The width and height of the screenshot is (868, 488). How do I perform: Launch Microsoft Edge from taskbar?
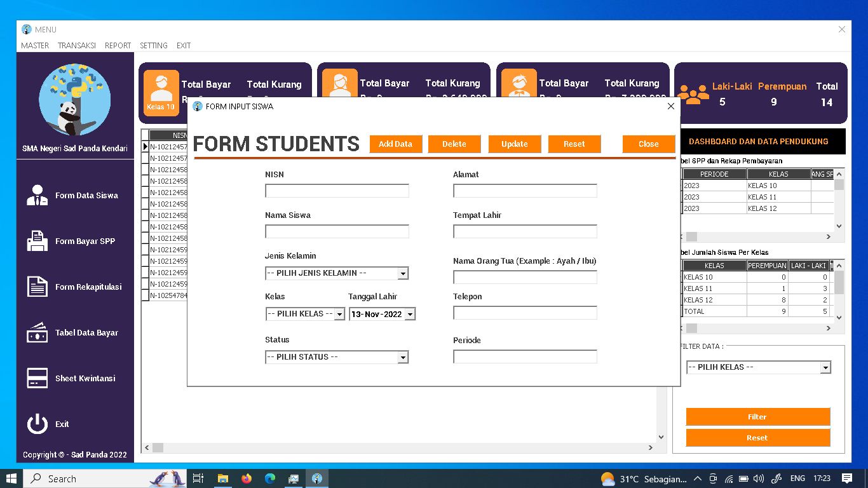point(270,478)
